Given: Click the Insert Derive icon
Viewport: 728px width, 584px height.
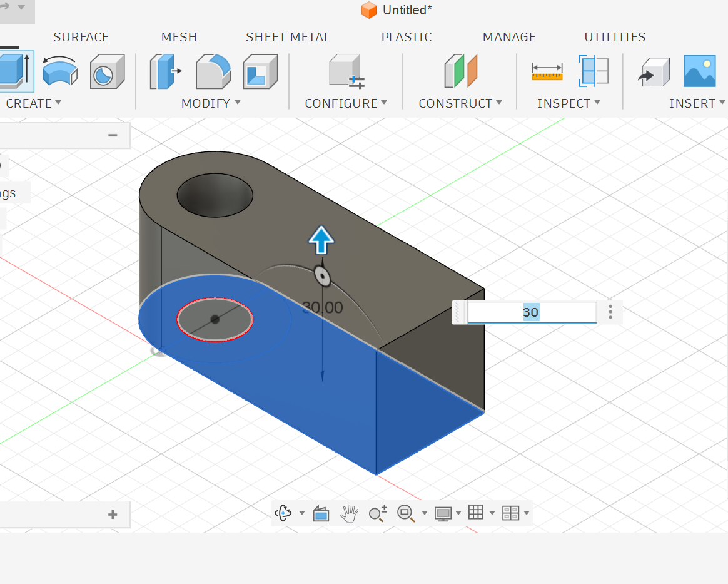Looking at the screenshot, I should [x=654, y=72].
